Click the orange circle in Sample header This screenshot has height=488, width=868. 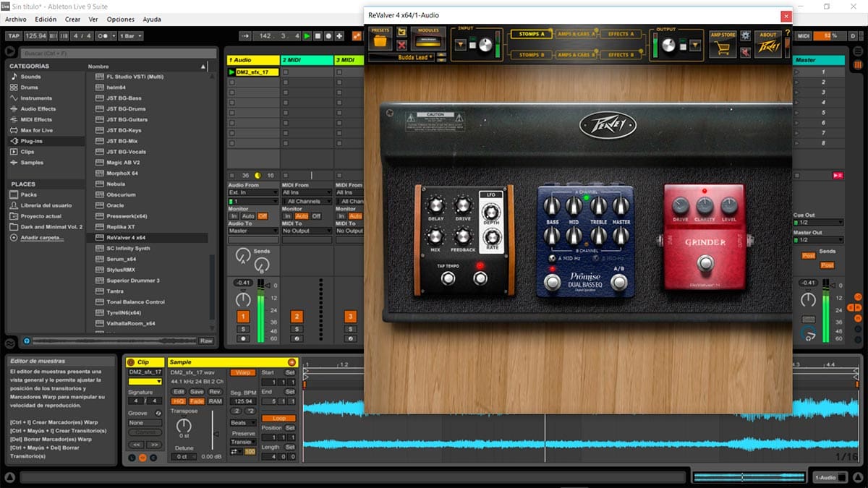[x=292, y=362]
